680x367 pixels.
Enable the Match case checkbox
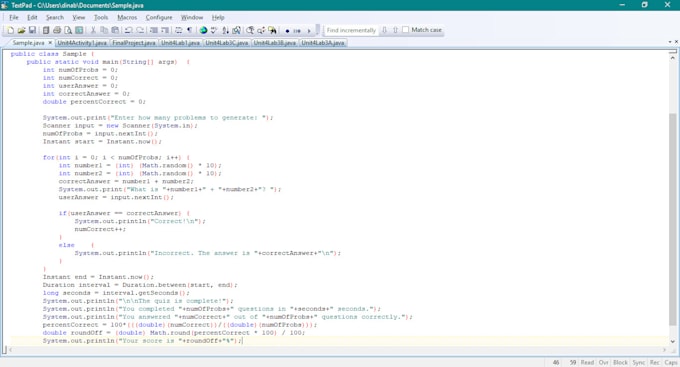(405, 30)
